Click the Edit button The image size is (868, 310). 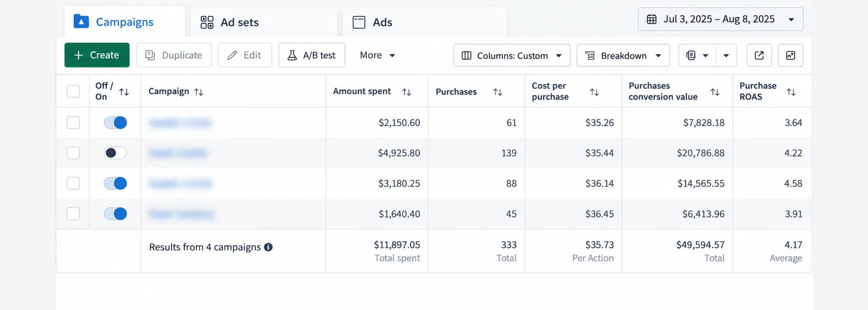click(245, 55)
